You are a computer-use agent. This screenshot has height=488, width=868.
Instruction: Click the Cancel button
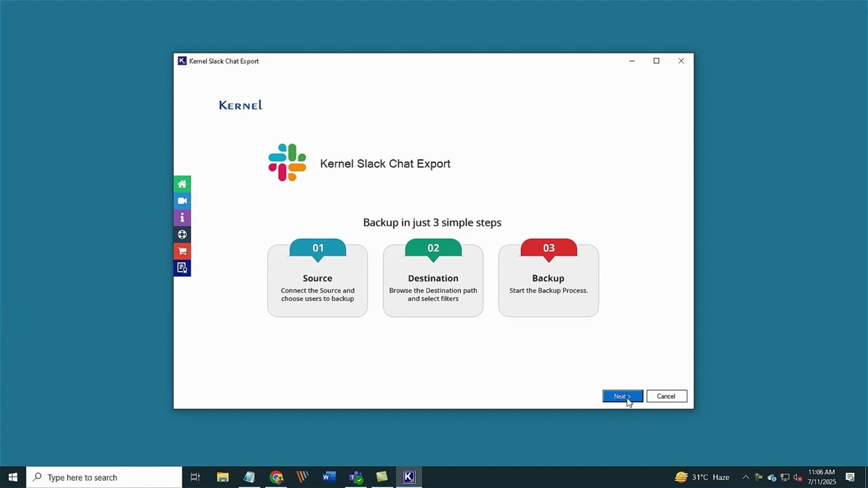pos(666,396)
